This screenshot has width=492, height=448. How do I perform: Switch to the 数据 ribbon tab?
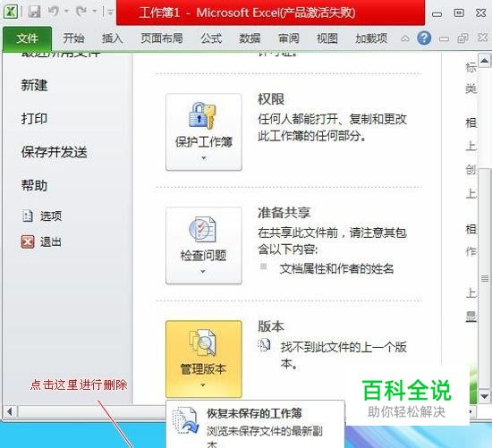(250, 38)
